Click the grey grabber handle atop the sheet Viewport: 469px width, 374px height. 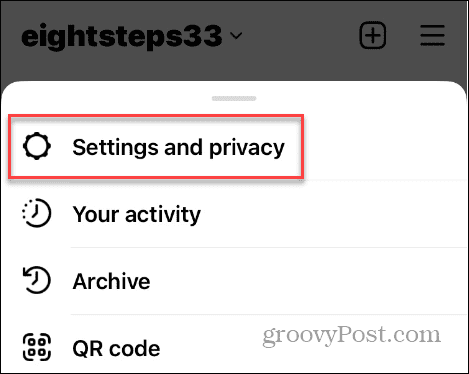(x=234, y=98)
